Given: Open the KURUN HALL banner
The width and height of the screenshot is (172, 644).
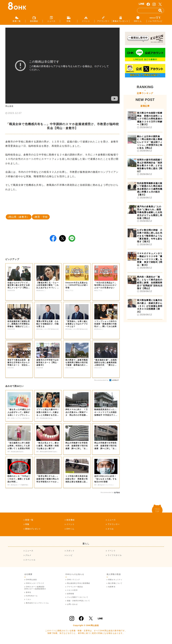Looking at the screenshot, I should pos(145,38).
